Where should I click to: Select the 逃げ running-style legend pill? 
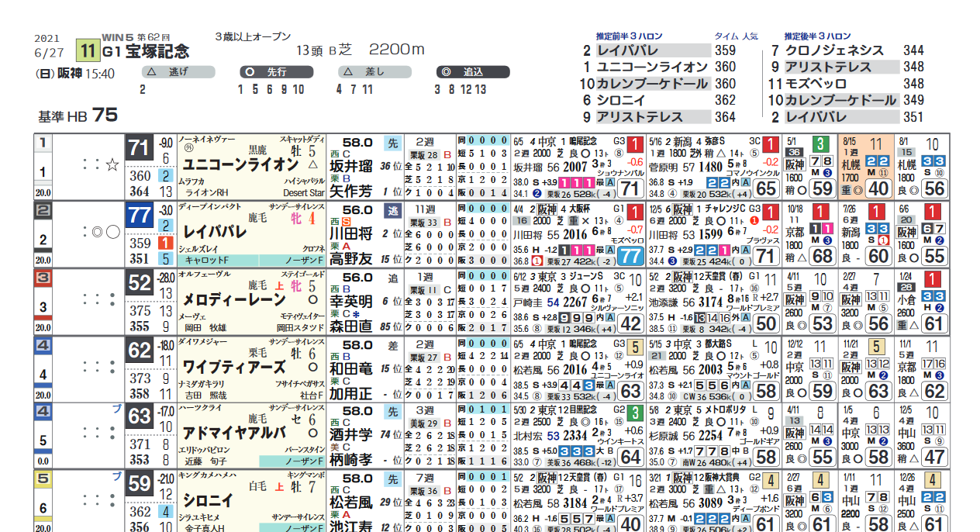(178, 72)
